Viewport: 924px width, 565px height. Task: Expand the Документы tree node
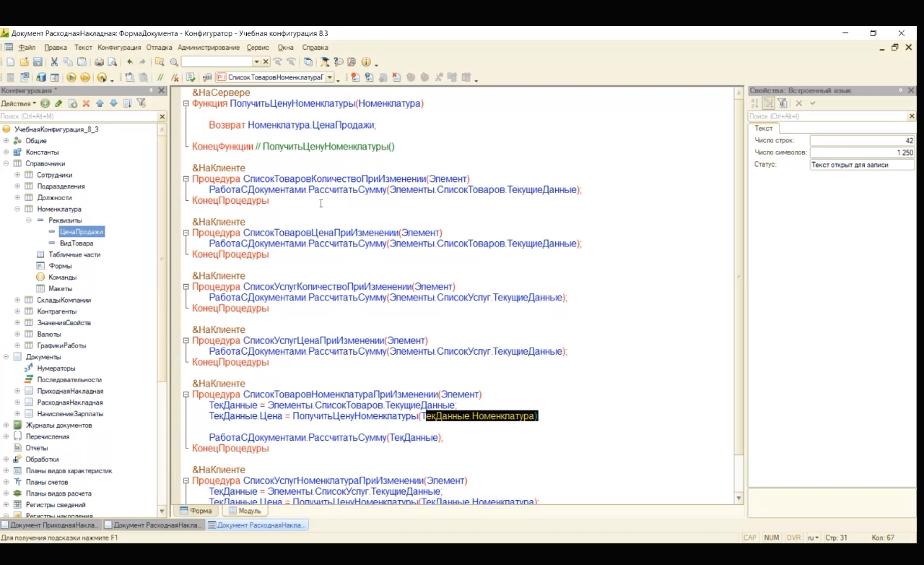[6, 357]
